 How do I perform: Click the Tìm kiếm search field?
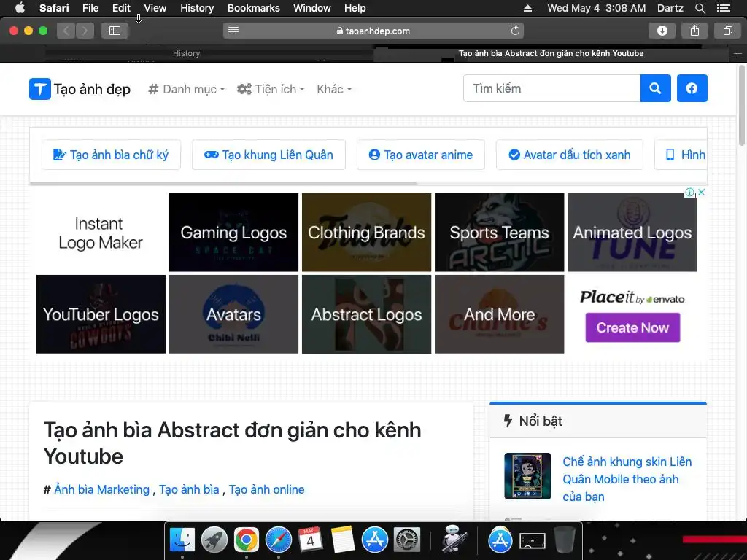(x=552, y=88)
